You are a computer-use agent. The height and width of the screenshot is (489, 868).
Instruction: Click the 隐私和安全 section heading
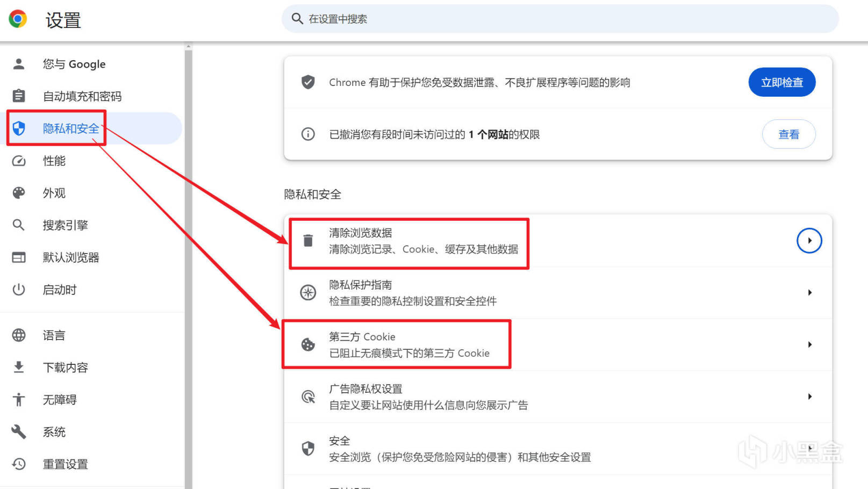[x=312, y=194]
